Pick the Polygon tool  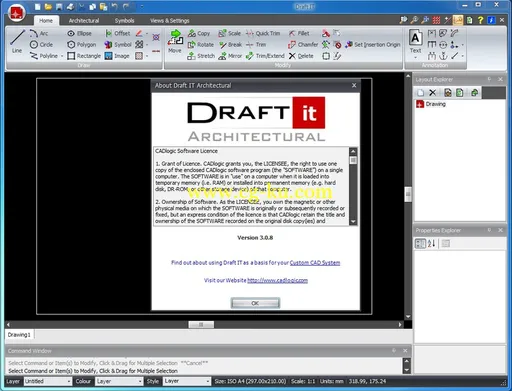82,44
